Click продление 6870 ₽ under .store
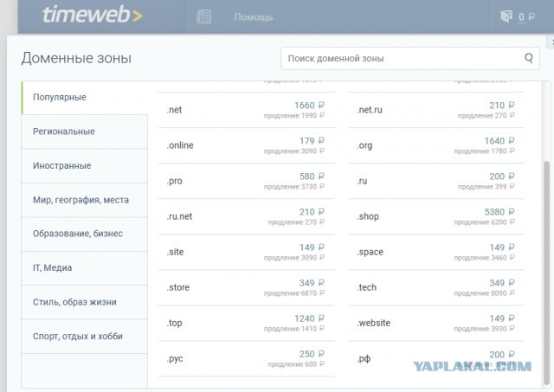 294,293
